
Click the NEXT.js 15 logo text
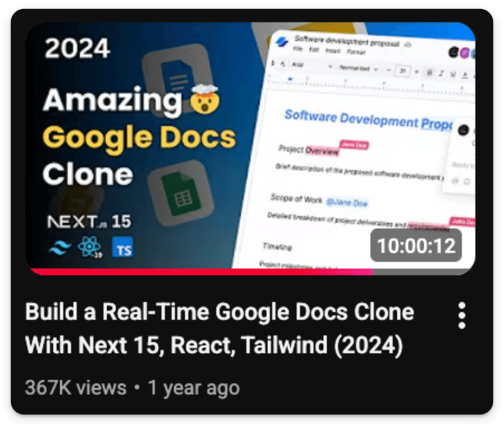click(x=89, y=222)
